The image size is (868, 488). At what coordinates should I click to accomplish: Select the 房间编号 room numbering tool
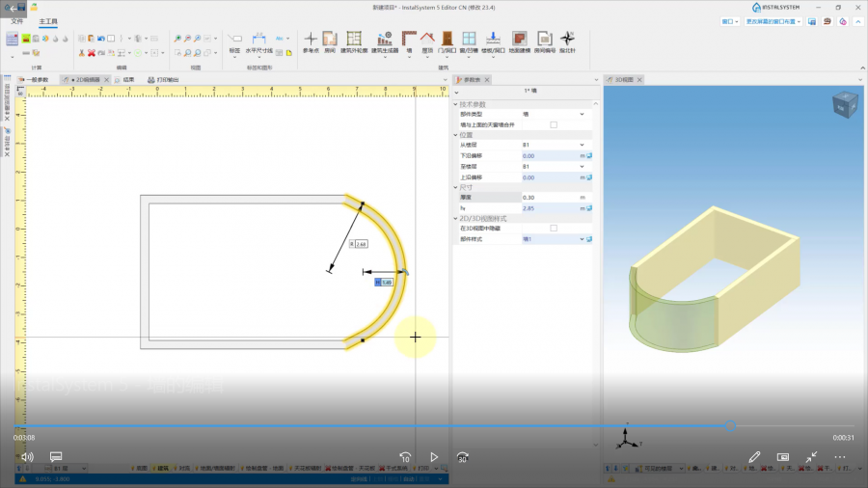point(544,41)
